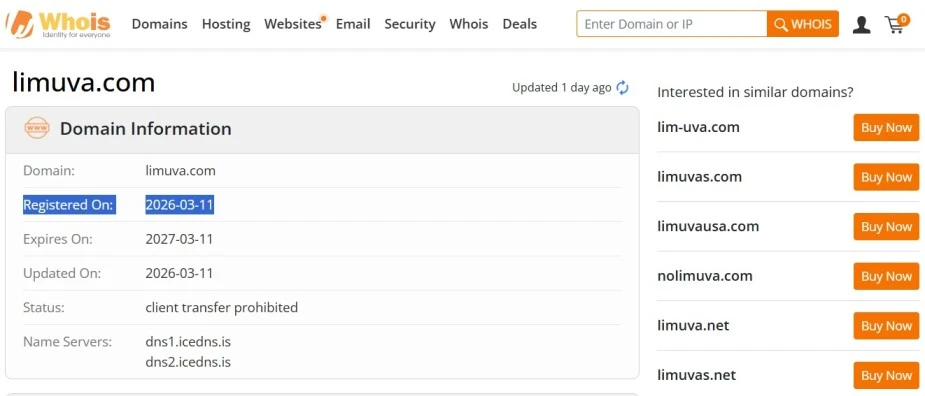Buy Now for limuva.net

pos(886,326)
